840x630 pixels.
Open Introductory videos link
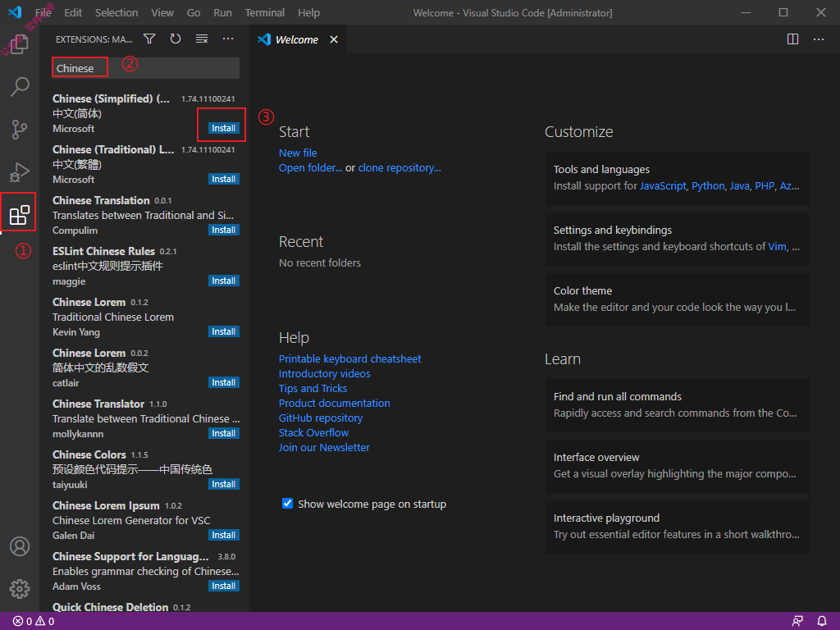[x=325, y=374]
